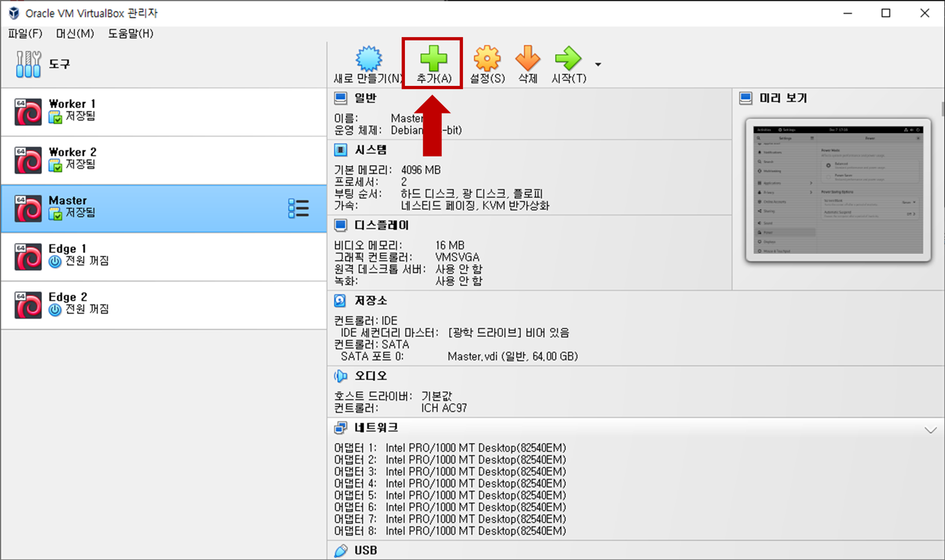Select the Worker 2 virtual machine
The width and height of the screenshot is (945, 560).
click(163, 161)
